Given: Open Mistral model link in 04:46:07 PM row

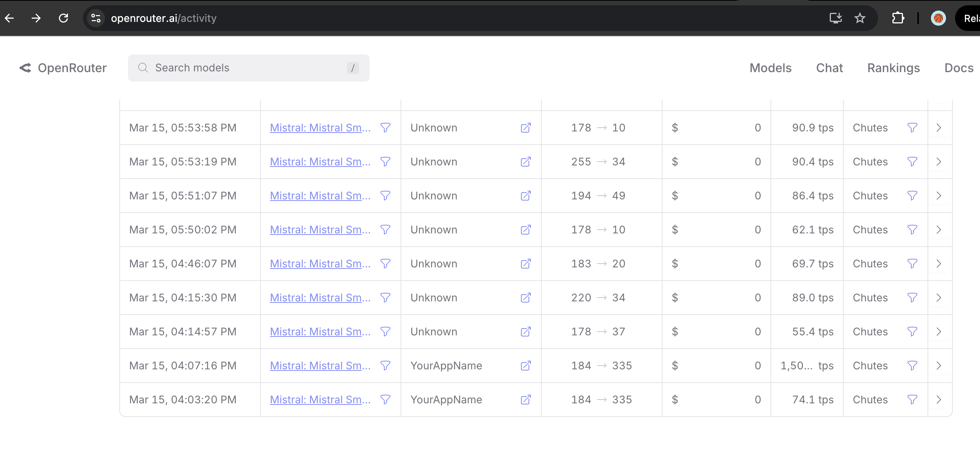Looking at the screenshot, I should point(320,264).
